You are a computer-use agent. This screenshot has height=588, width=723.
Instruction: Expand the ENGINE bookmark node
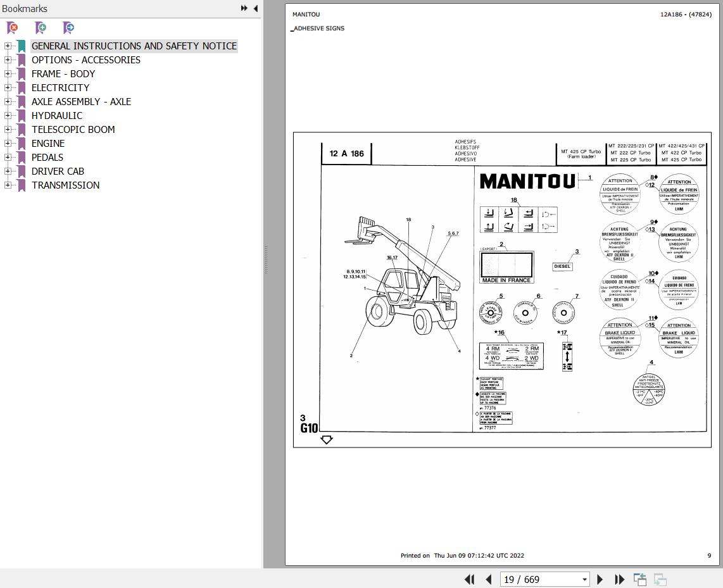pyautogui.click(x=8, y=143)
